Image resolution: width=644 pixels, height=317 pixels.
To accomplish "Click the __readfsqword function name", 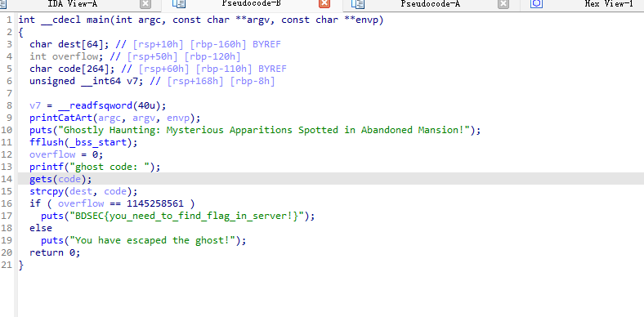I will coord(96,106).
